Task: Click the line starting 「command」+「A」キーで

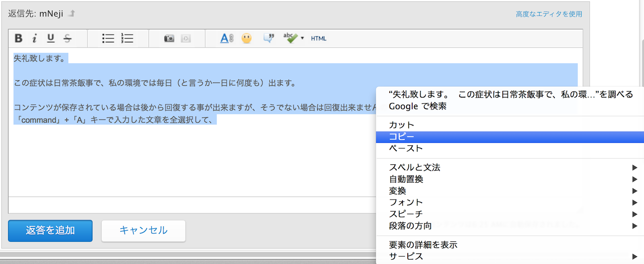Action: coord(115,120)
